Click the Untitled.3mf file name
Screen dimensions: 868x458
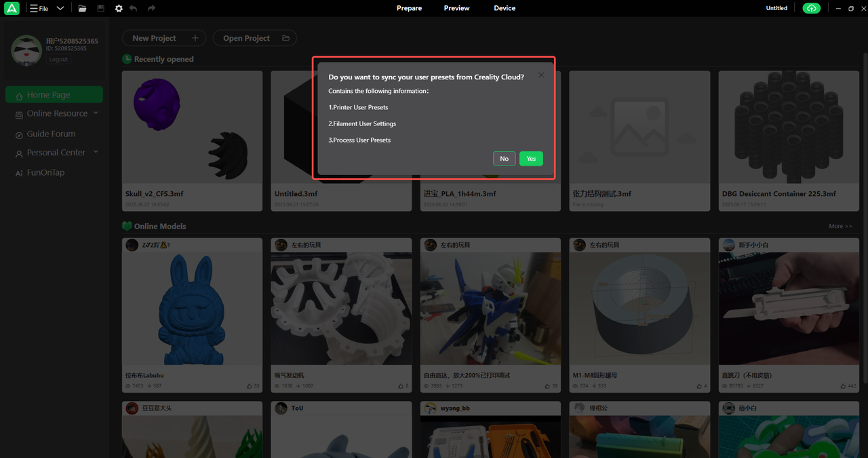coord(296,194)
